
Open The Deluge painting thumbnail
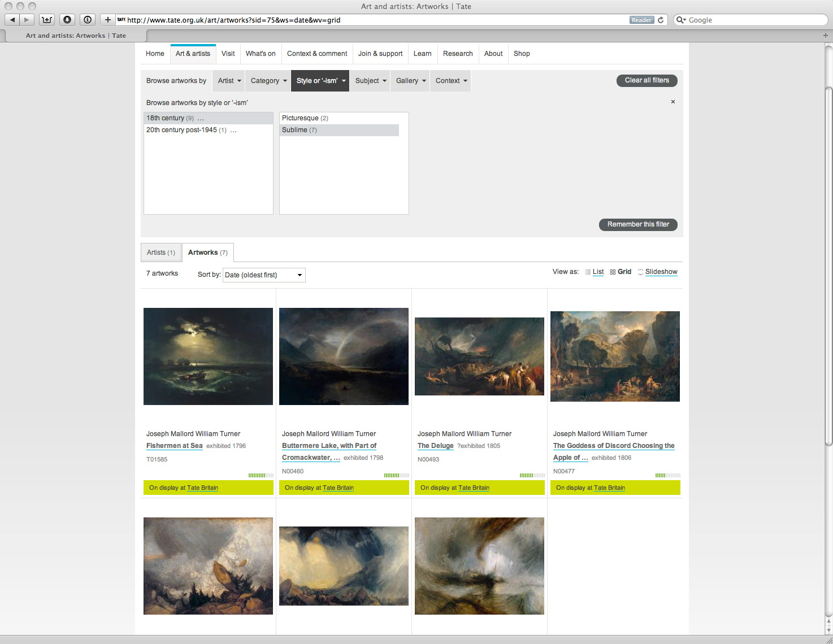coord(479,356)
